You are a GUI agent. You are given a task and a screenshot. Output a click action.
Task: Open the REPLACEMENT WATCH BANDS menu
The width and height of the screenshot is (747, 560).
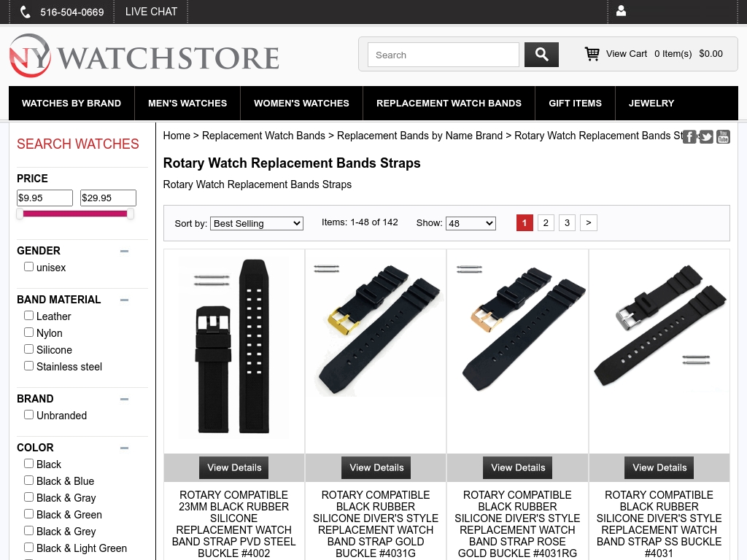(449, 103)
